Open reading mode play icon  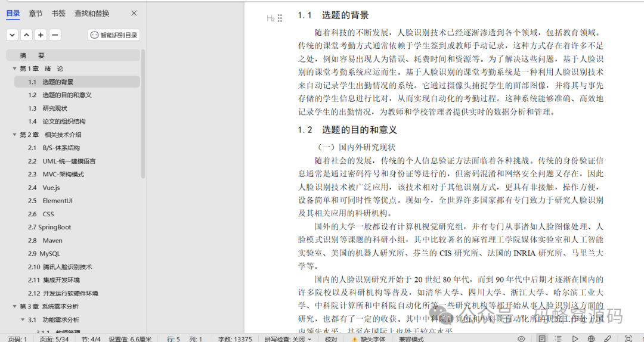575,338
